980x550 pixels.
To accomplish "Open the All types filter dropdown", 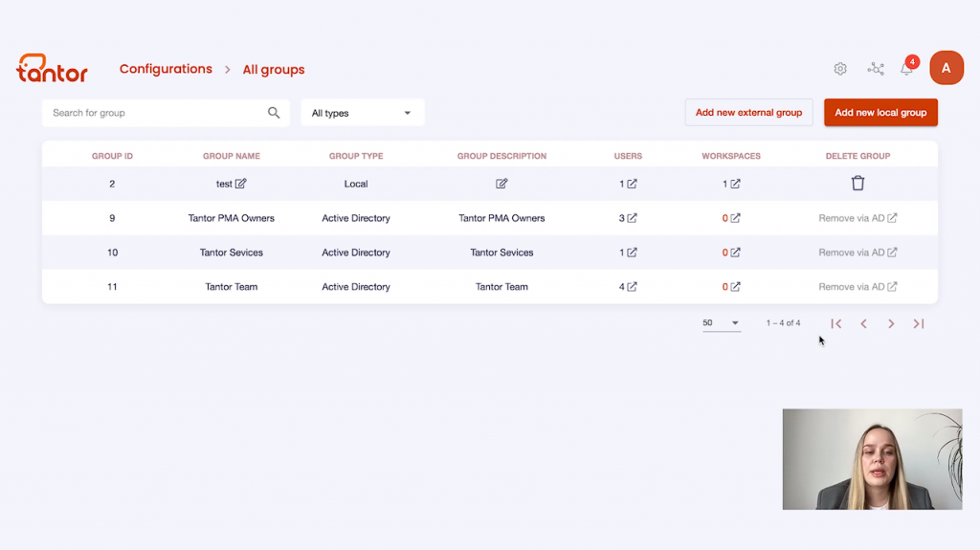I will click(x=363, y=113).
